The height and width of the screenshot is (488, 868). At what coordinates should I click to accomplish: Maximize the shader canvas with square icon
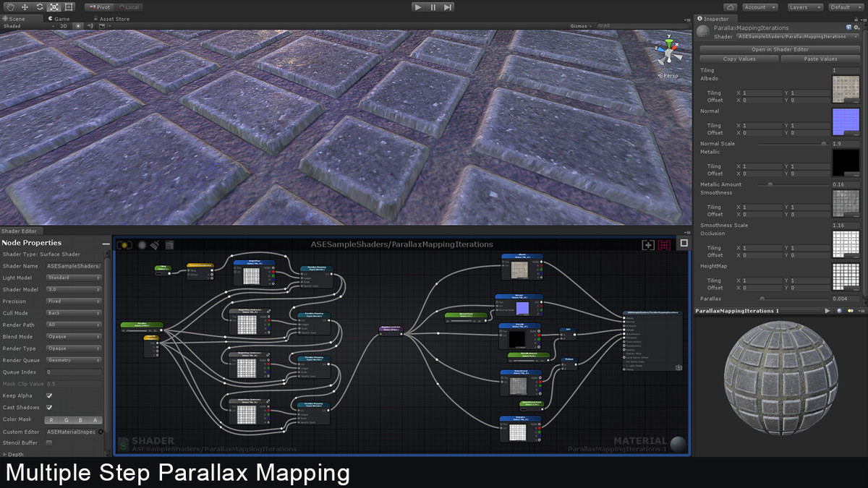(x=683, y=243)
